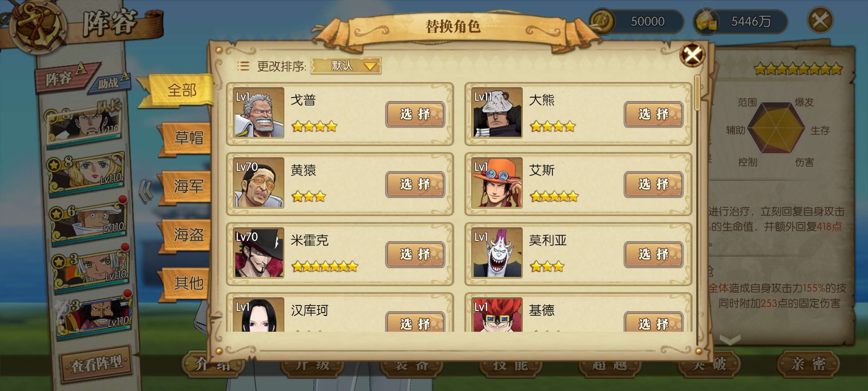Viewport: 868px width, 391px height.
Task: Click the gold coin currency icon
Action: pyautogui.click(x=602, y=21)
